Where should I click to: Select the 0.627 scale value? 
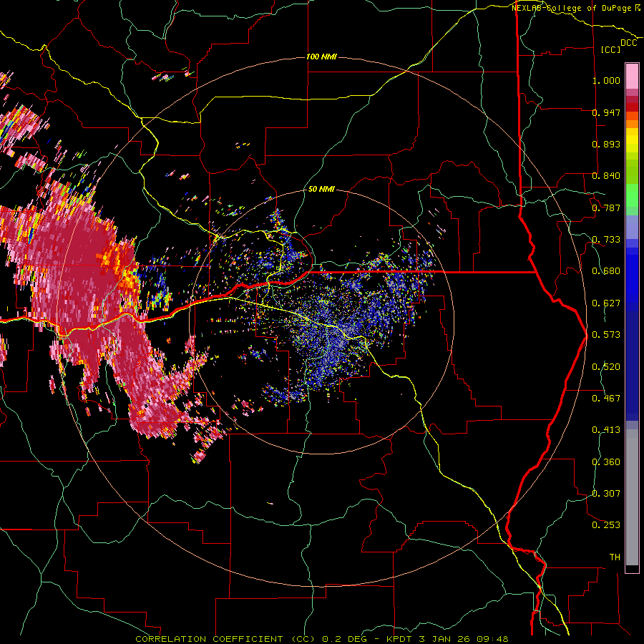point(606,303)
